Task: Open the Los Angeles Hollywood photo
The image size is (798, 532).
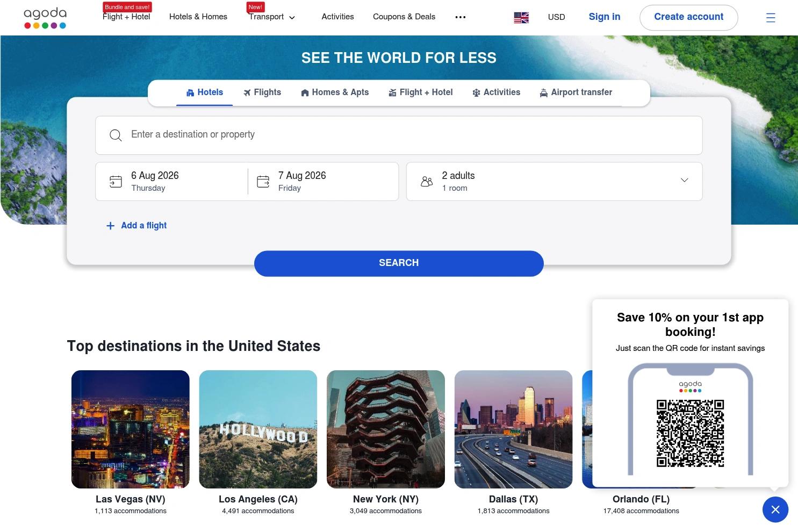Action: [258, 429]
